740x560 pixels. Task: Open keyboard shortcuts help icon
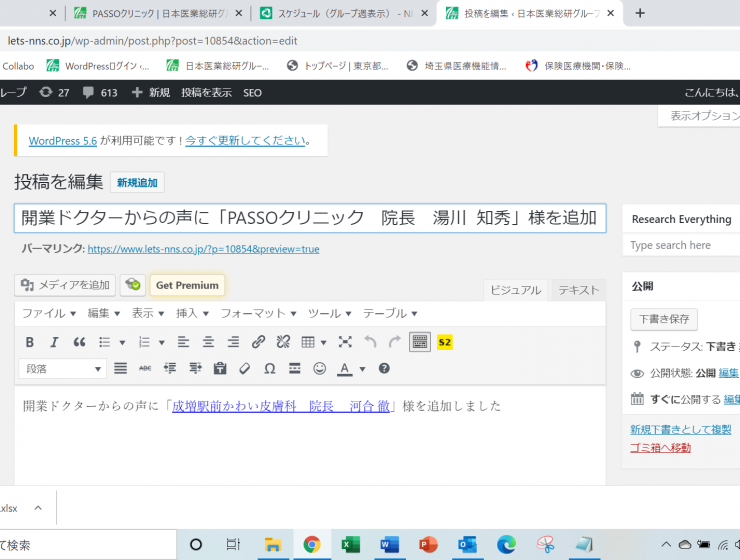pos(384,368)
